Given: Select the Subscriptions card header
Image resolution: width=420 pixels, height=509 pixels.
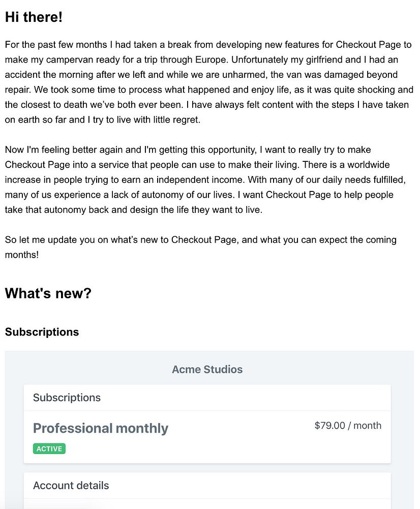Looking at the screenshot, I should coord(67,398).
